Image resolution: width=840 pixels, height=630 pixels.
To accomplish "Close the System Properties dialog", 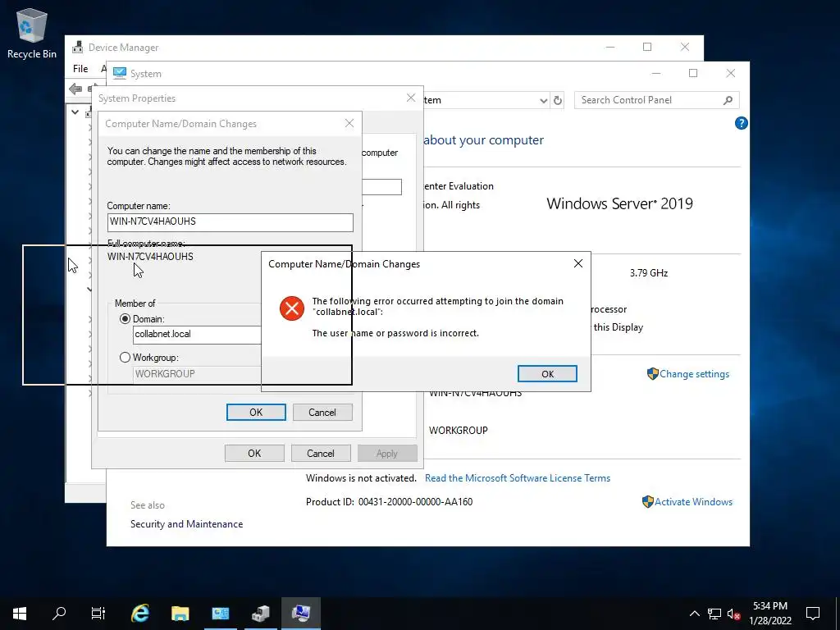I will [411, 98].
